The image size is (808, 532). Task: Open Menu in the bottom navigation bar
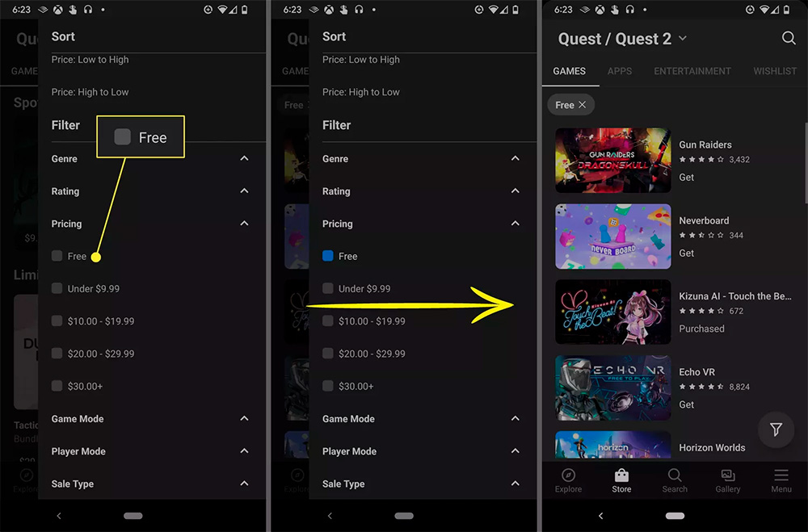coord(781,480)
